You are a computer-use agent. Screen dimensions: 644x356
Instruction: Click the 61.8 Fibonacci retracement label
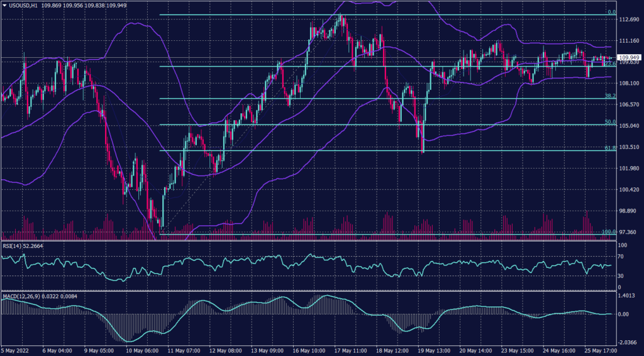pyautogui.click(x=609, y=148)
